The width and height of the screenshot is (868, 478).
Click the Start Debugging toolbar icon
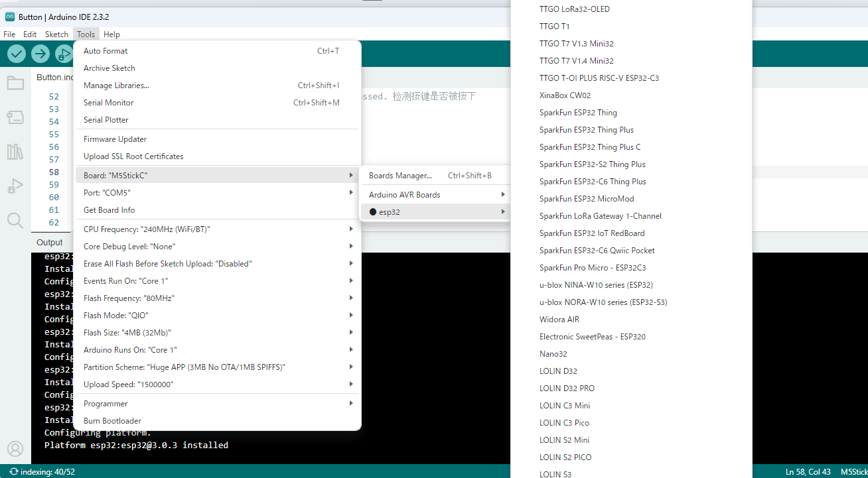[x=64, y=54]
